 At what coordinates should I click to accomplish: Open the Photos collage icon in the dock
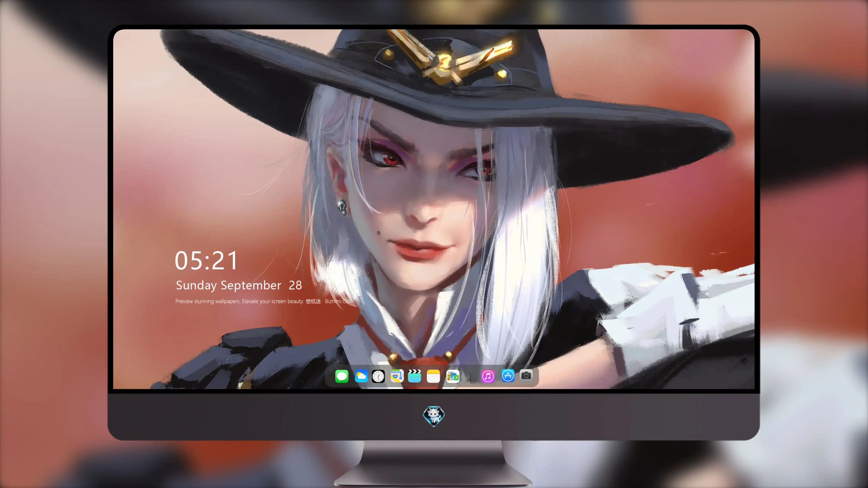click(x=453, y=377)
